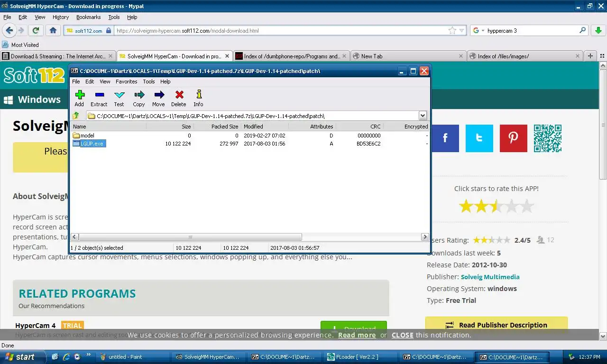Click the QR code image
The height and width of the screenshot is (364, 607).
548,138
